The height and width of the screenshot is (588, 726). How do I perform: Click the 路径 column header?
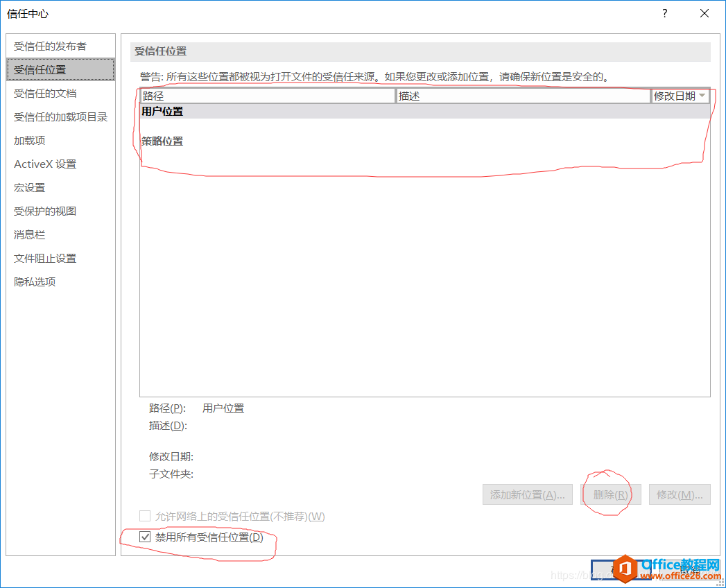coord(267,95)
